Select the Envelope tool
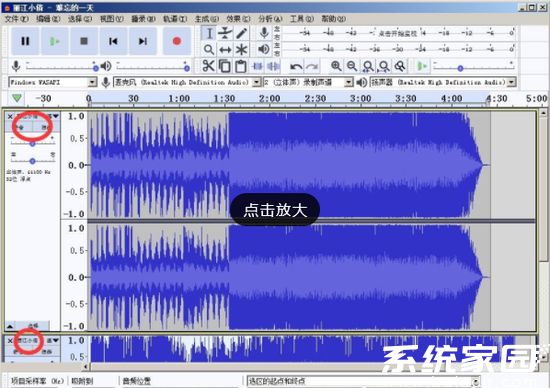 pos(225,33)
